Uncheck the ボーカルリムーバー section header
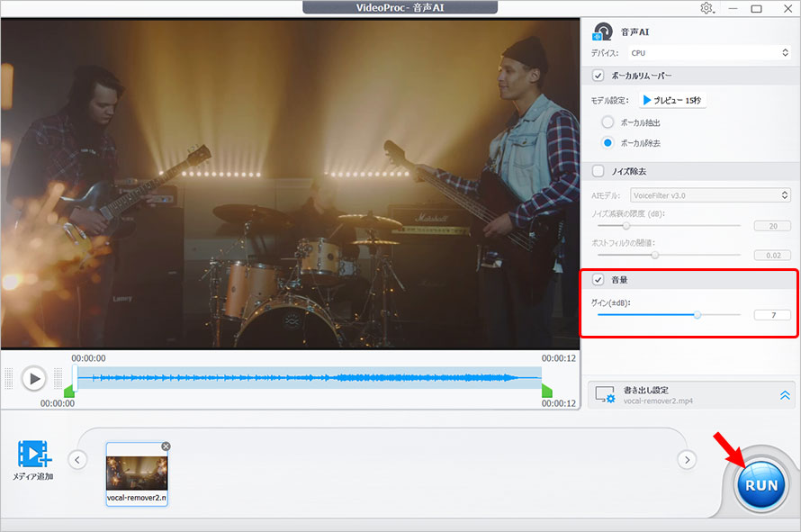Viewport: 801px width, 532px height. coord(597,76)
